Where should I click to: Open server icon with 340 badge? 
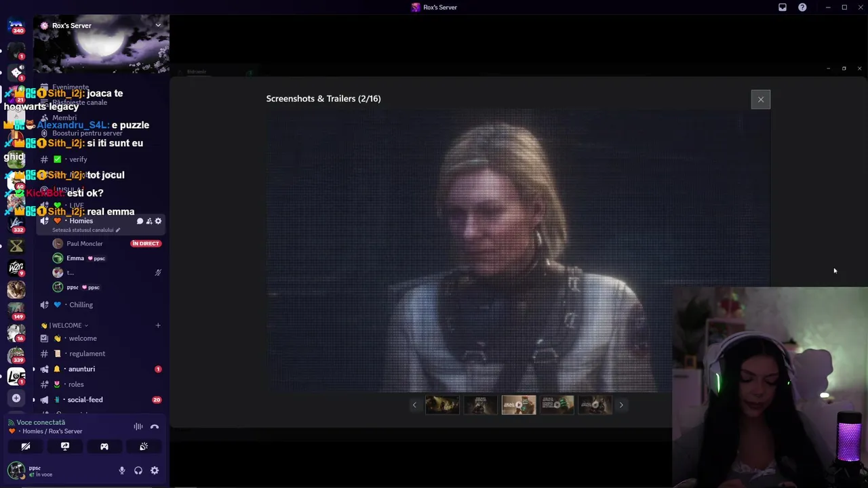pyautogui.click(x=16, y=26)
